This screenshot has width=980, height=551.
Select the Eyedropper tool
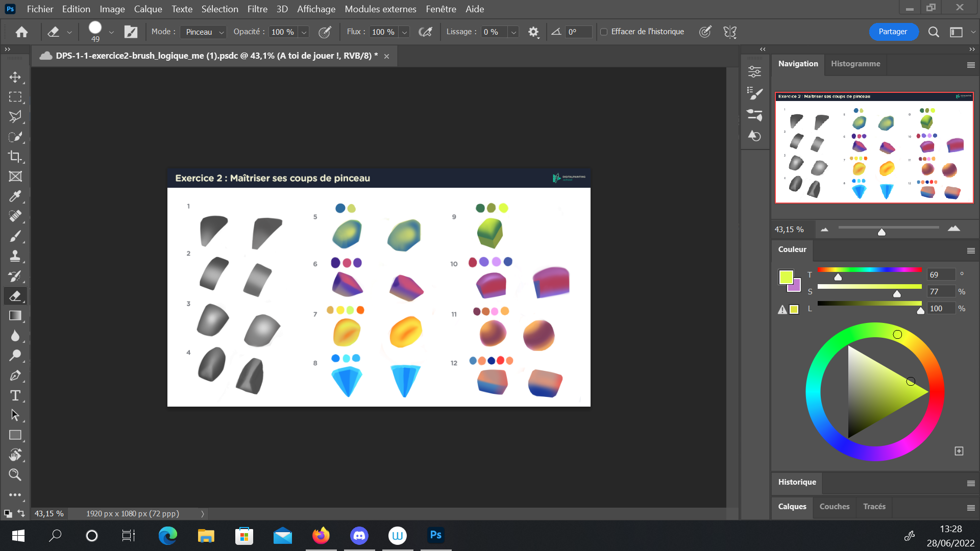(x=15, y=196)
